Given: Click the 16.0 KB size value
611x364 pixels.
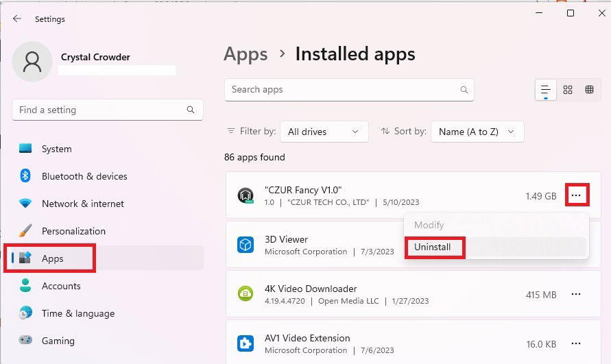Looking at the screenshot, I should click(541, 344).
